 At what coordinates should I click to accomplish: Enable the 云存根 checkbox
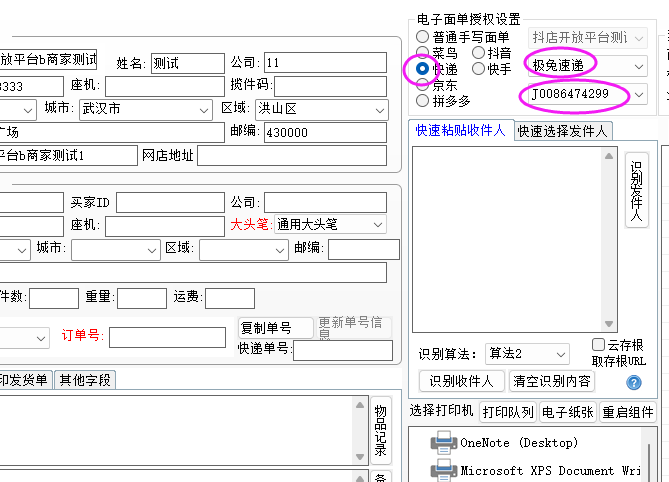(x=599, y=345)
